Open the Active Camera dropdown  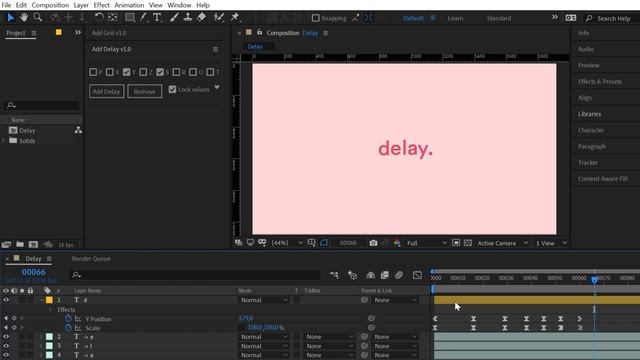(502, 243)
